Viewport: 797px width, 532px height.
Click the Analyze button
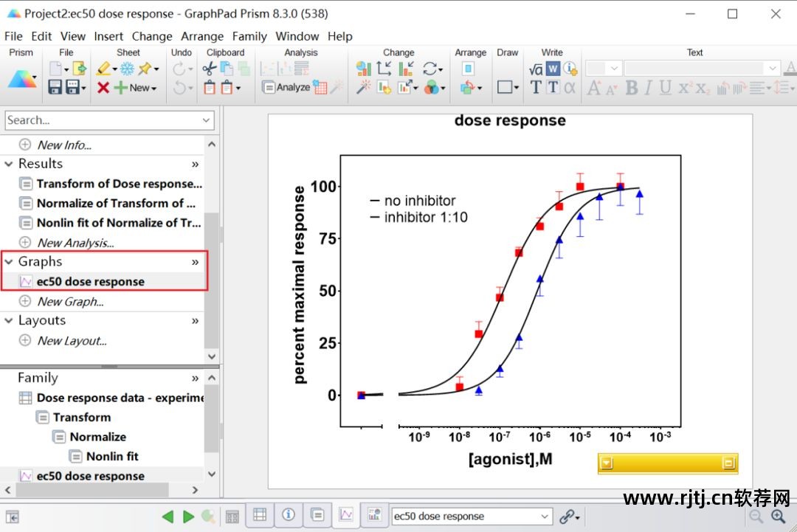[287, 87]
